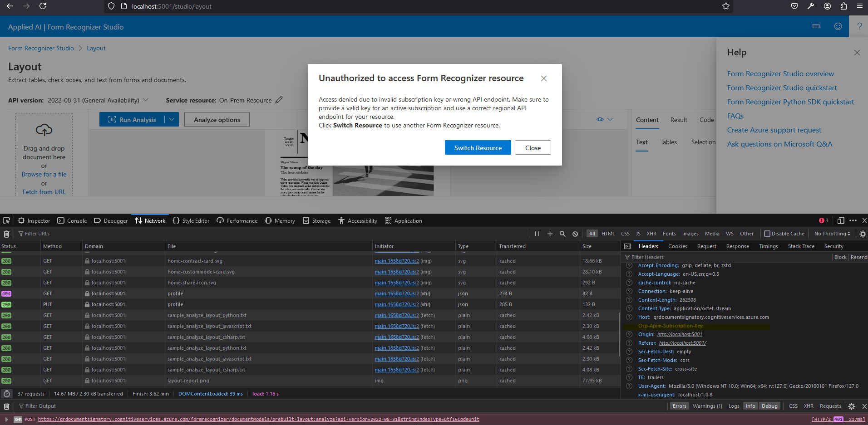Toggle Warnings console filter
This screenshot has width=868, height=425.
(707, 406)
